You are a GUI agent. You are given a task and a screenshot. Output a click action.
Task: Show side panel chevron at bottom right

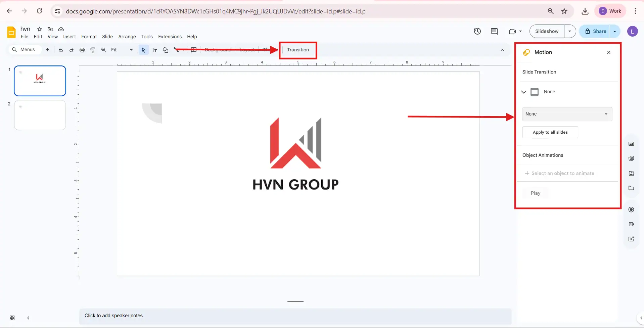(x=641, y=318)
